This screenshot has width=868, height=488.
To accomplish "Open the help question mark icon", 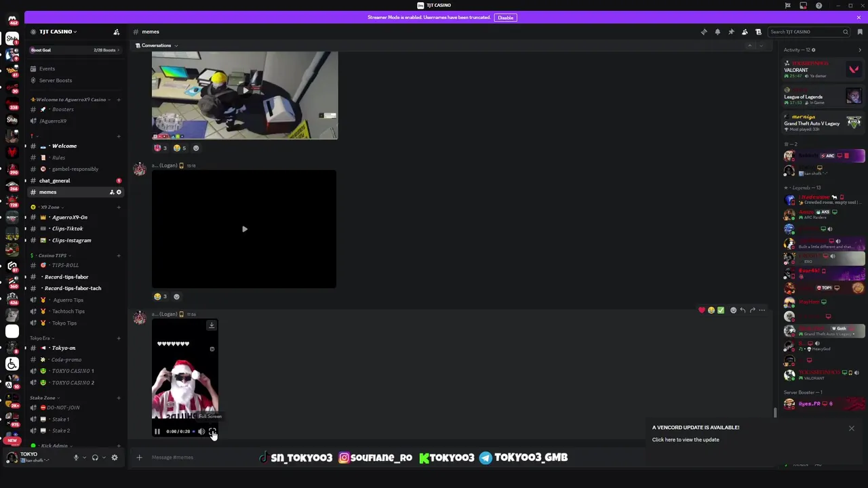I will (x=818, y=5).
